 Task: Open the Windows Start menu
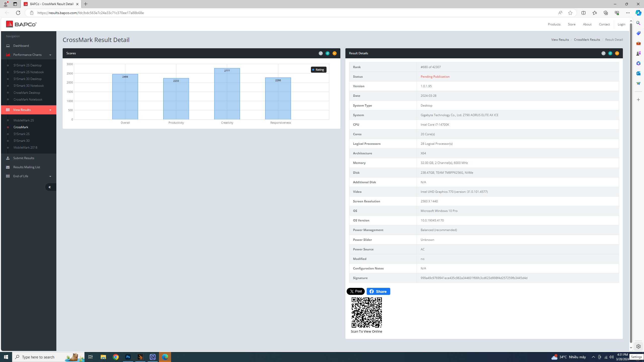pos(6,357)
